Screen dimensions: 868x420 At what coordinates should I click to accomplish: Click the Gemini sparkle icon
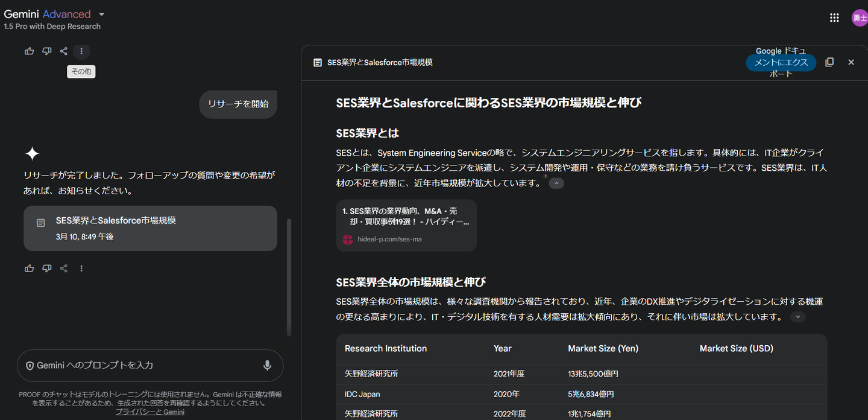[x=32, y=153]
